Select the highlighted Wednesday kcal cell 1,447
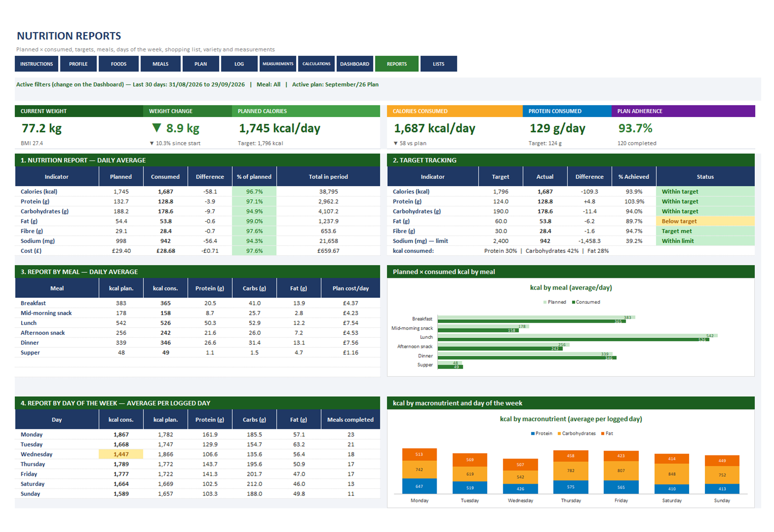This screenshot has height=532, width=774. click(121, 454)
